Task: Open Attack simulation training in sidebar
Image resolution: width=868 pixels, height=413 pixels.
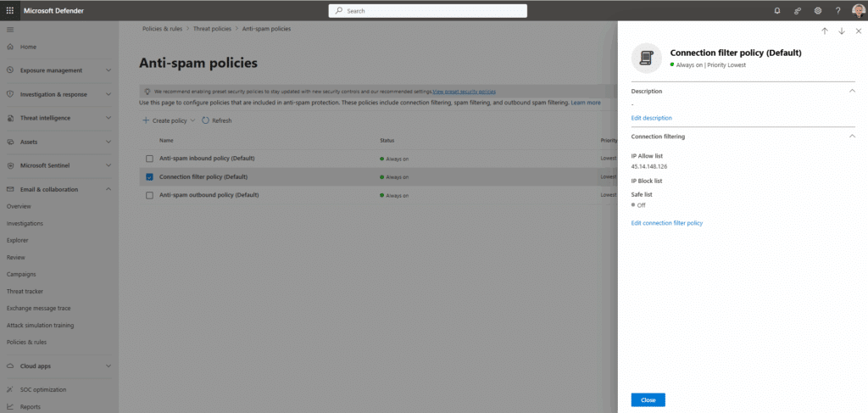Action: (41, 326)
